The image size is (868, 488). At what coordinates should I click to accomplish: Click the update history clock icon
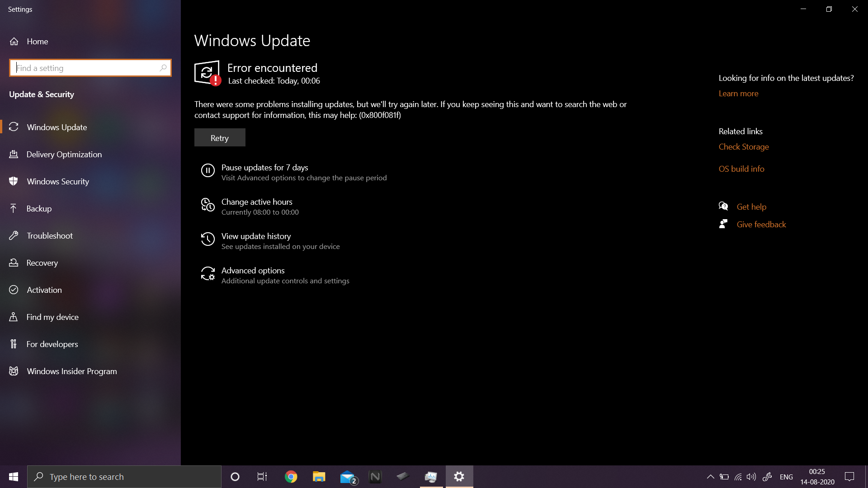coord(208,239)
